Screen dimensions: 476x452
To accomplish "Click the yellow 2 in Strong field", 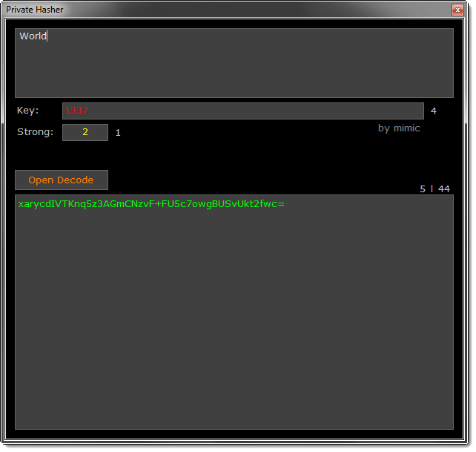I will click(x=85, y=132).
